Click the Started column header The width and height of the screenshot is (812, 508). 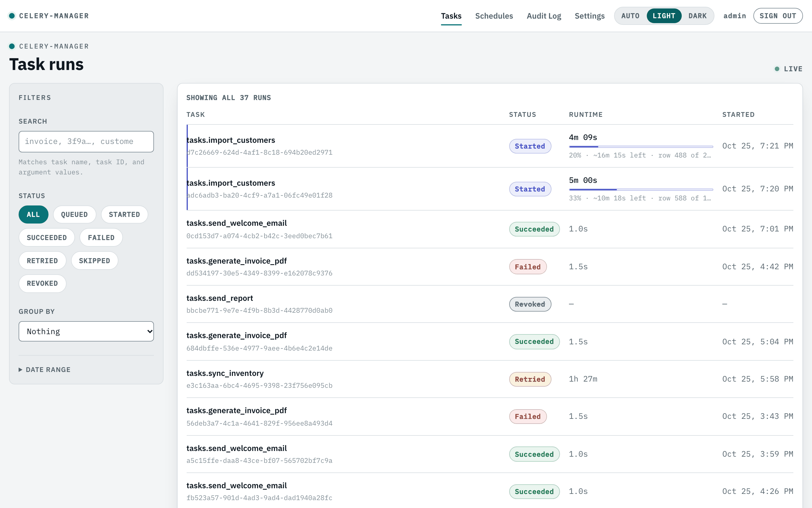click(738, 115)
